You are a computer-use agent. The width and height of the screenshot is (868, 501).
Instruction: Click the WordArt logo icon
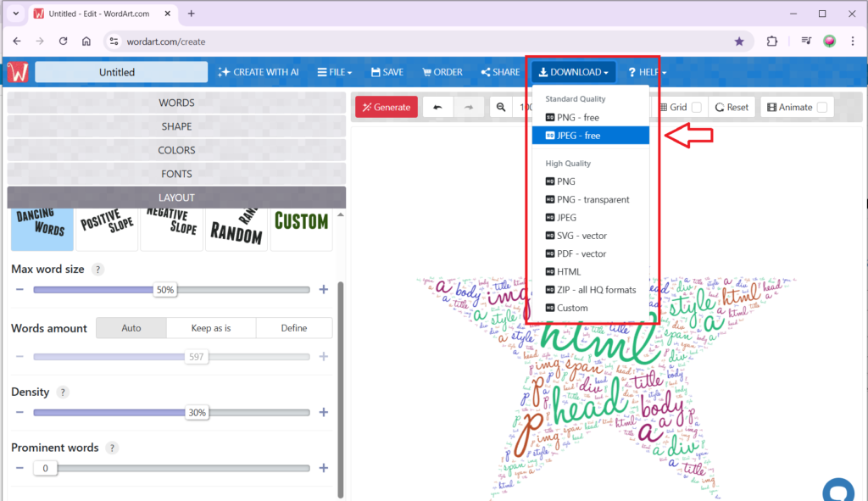point(18,72)
